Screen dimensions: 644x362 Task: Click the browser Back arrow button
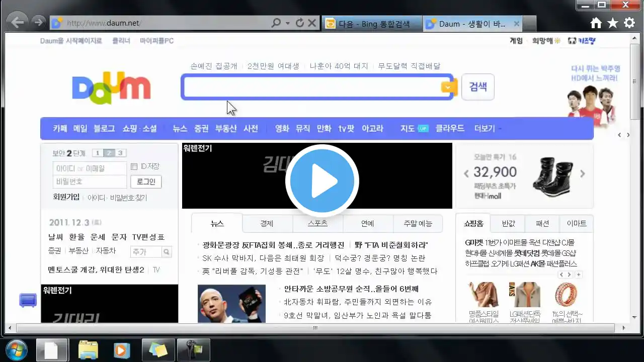18,22
